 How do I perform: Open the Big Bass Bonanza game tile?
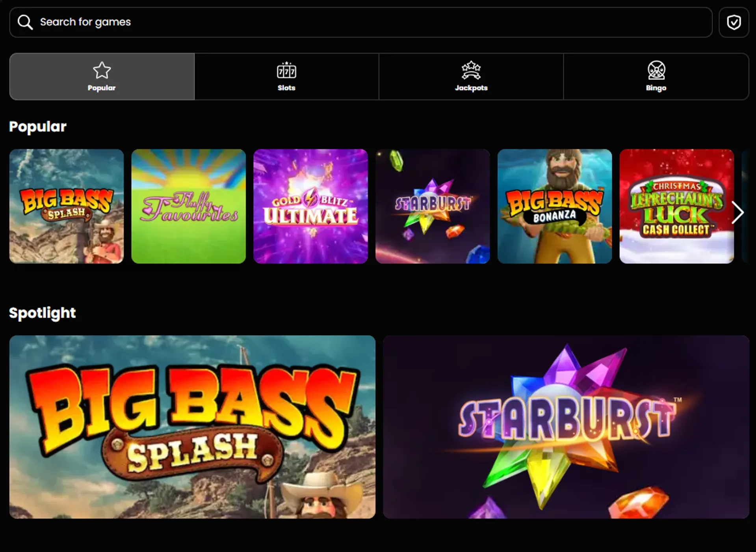tap(554, 206)
